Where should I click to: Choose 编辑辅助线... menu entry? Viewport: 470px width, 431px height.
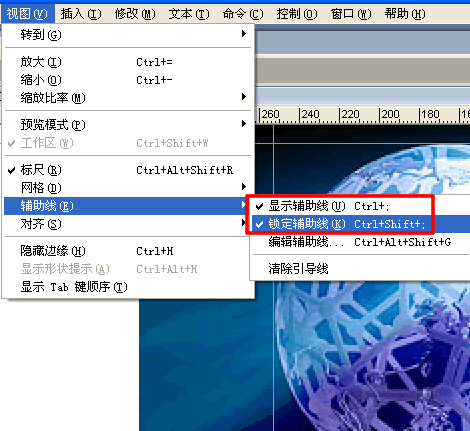pyautogui.click(x=360, y=242)
